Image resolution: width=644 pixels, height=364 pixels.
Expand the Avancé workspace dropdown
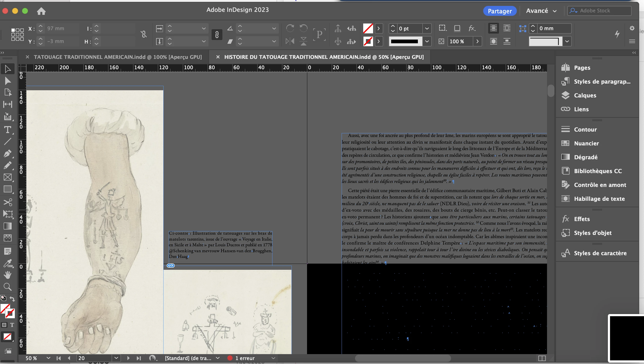click(x=541, y=11)
